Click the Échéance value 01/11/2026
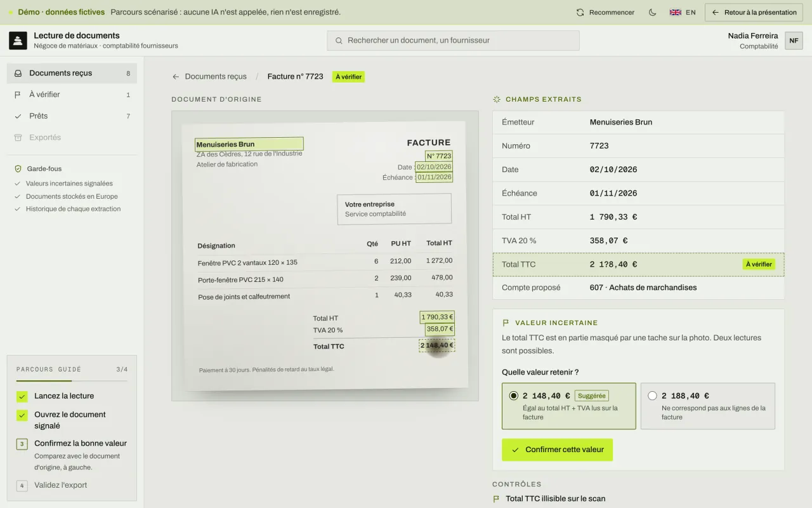This screenshot has height=508, width=812. pyautogui.click(x=613, y=194)
